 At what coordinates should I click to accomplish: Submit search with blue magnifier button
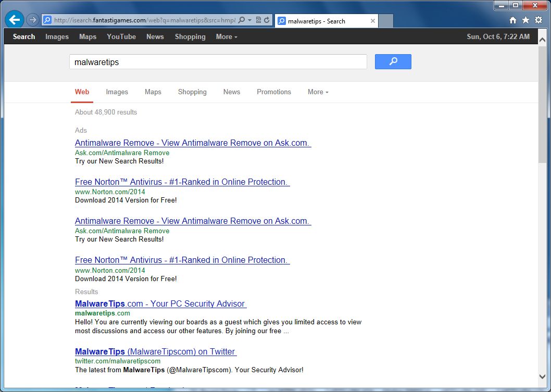click(393, 61)
